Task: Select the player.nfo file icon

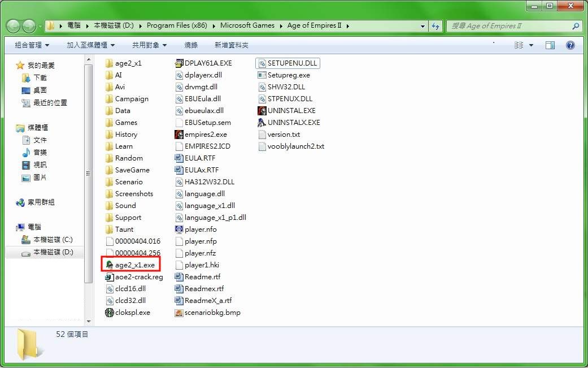Action: (x=179, y=229)
